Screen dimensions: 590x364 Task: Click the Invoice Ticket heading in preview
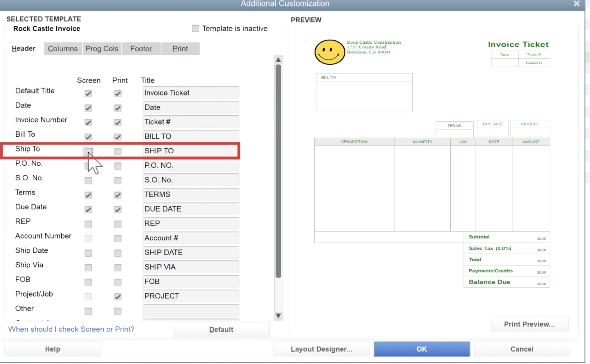pyautogui.click(x=518, y=44)
